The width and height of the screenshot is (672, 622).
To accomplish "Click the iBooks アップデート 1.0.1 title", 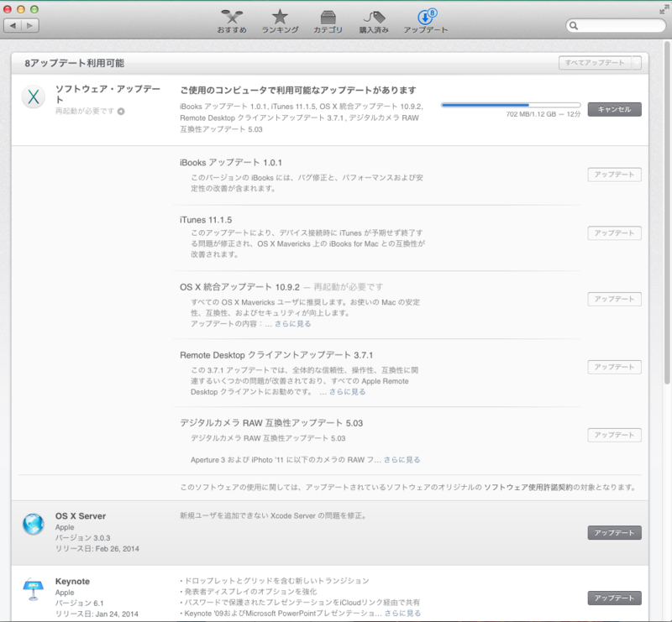I will (231, 163).
